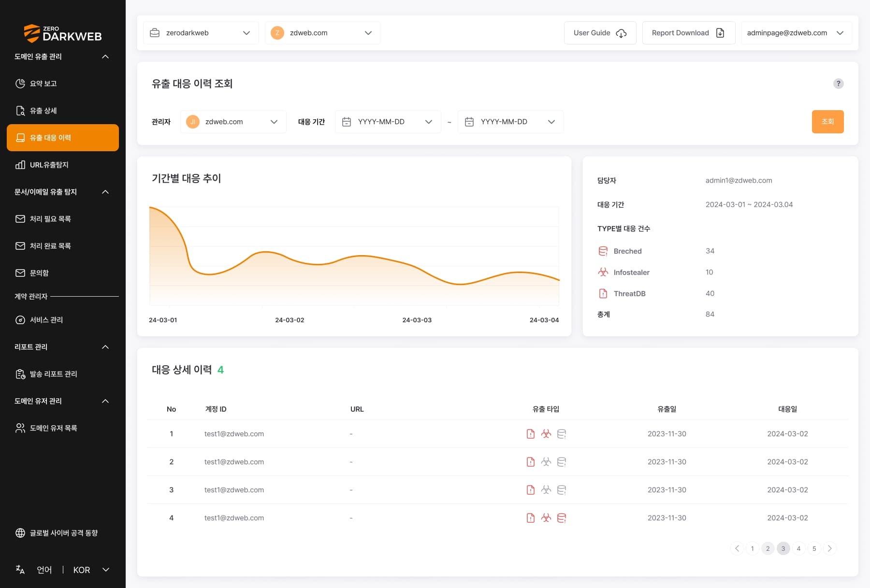
Task: Open the KOR language dropdown
Action: (x=91, y=570)
